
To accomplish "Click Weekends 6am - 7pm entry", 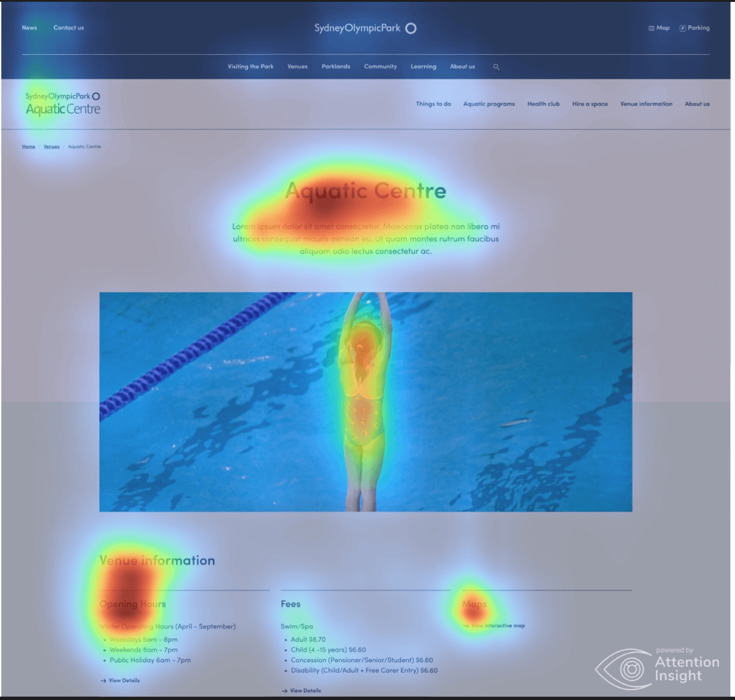I will click(143, 650).
